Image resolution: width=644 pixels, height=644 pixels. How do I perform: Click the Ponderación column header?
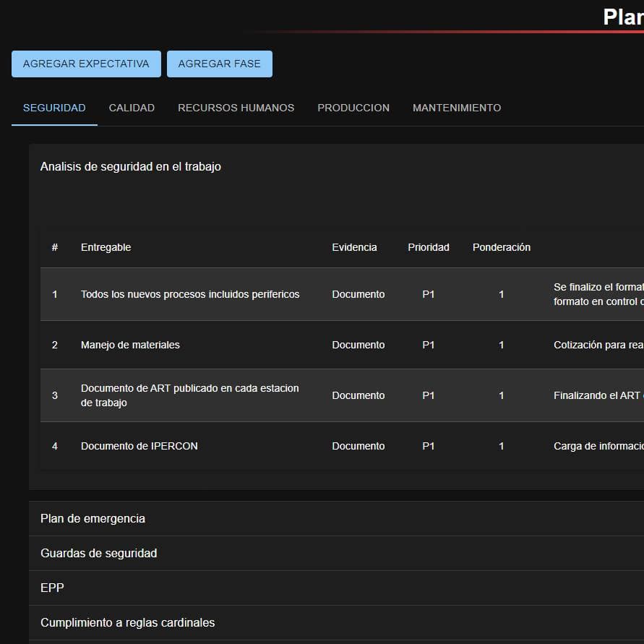[501, 247]
